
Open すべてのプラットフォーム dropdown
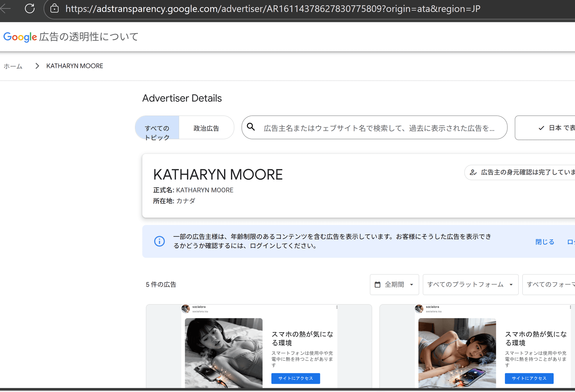tap(470, 284)
